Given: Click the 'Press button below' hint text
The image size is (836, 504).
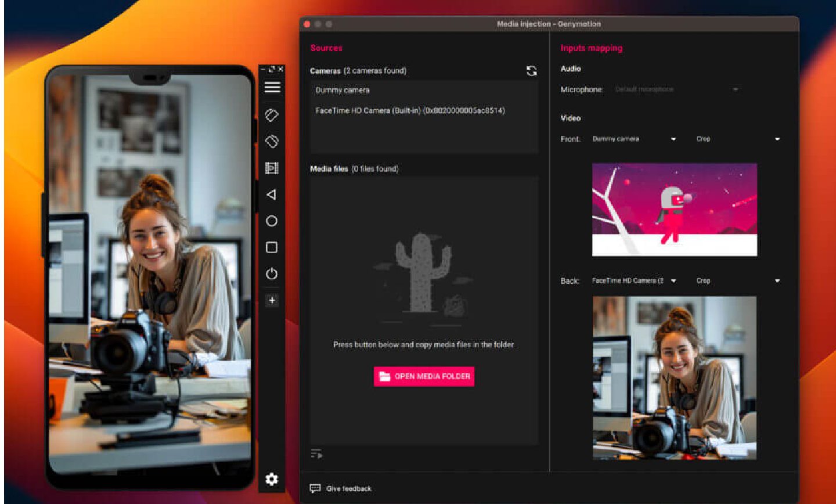Looking at the screenshot, I should [x=424, y=345].
